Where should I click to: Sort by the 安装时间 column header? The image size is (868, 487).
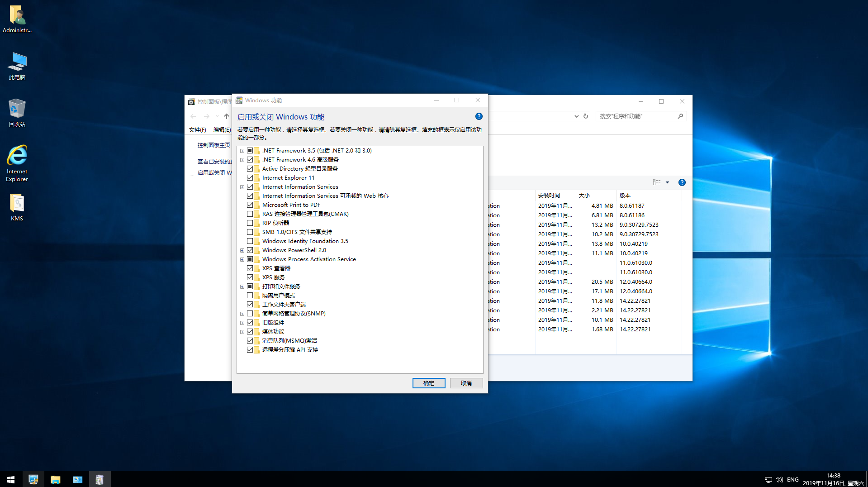pyautogui.click(x=555, y=196)
